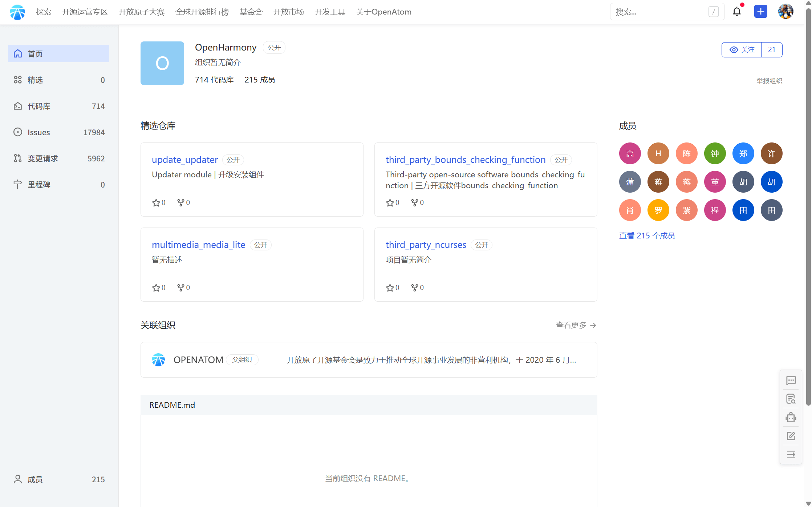Click 举报组织 report link
Screen dimensions: 812x507
pyautogui.click(x=770, y=81)
